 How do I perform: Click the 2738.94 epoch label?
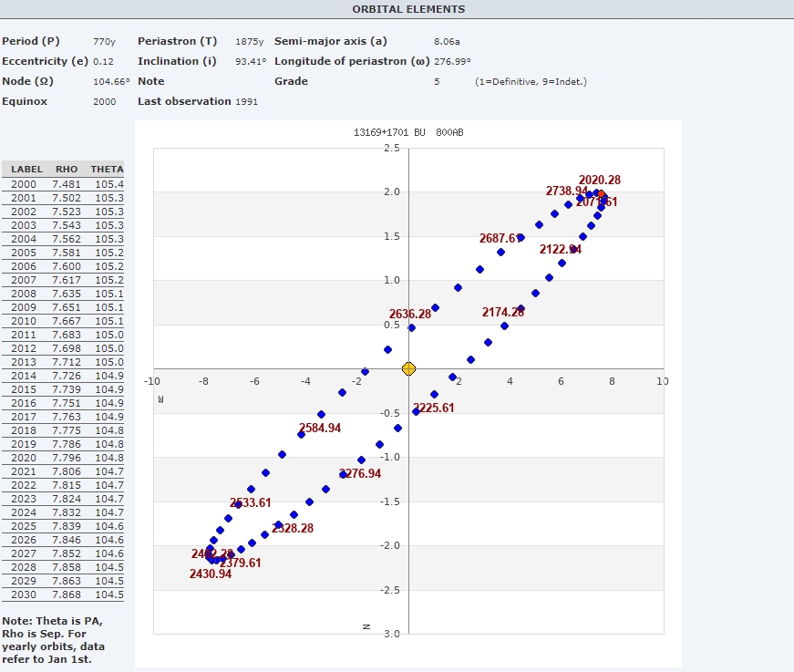[567, 191]
